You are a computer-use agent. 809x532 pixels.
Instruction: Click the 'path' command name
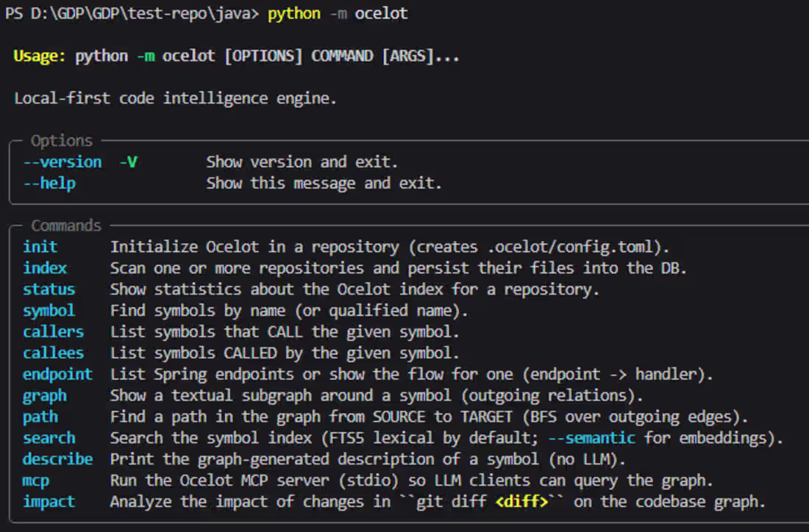40,417
